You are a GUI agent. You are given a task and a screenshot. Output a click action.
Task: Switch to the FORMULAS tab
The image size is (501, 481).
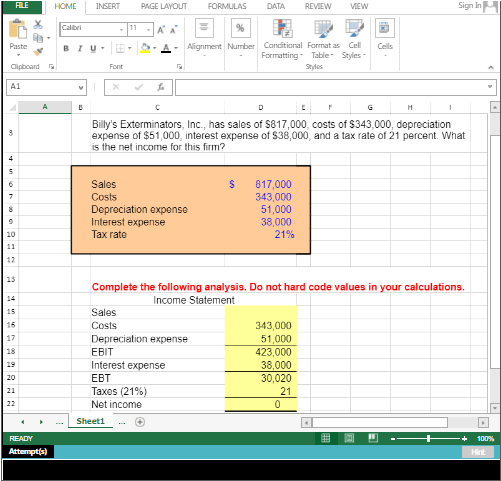coord(227,6)
